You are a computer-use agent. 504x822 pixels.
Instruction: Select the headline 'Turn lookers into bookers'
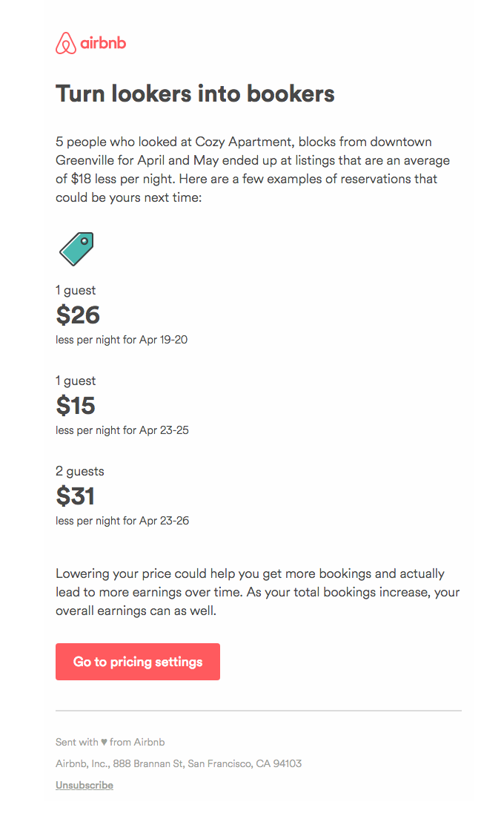pyautogui.click(x=195, y=93)
